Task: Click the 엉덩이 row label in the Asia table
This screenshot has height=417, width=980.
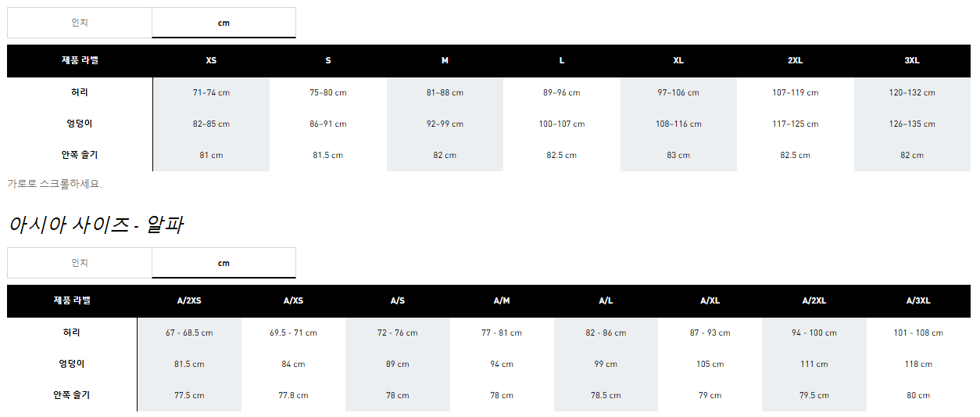Action: coord(72,364)
